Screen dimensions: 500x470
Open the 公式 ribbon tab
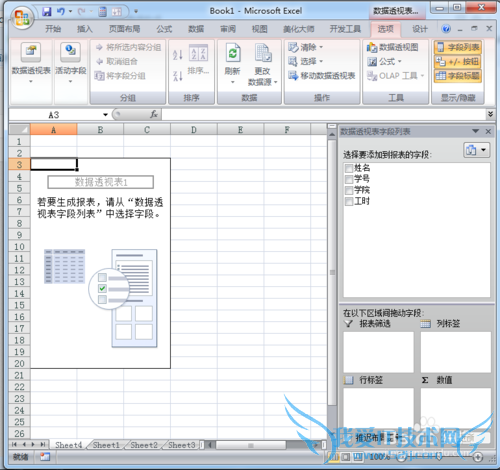(x=164, y=29)
